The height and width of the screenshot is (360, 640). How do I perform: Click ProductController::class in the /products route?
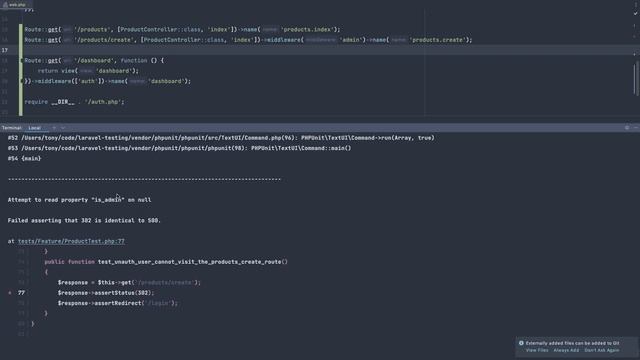click(160, 29)
